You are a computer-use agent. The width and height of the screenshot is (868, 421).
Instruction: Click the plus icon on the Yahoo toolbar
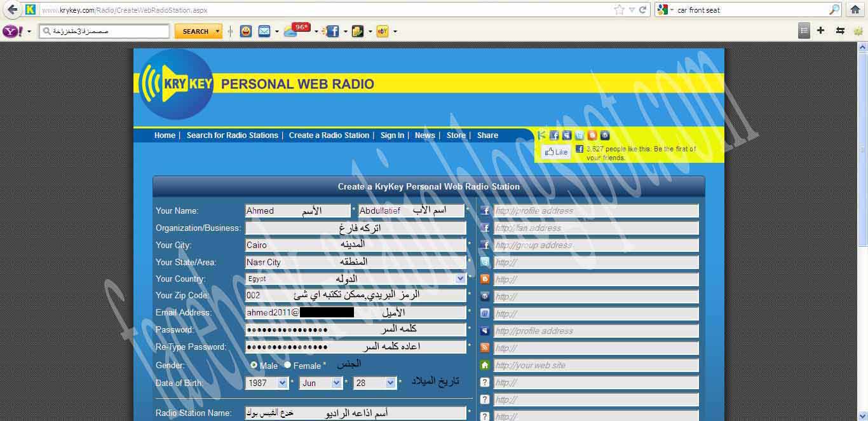point(820,31)
